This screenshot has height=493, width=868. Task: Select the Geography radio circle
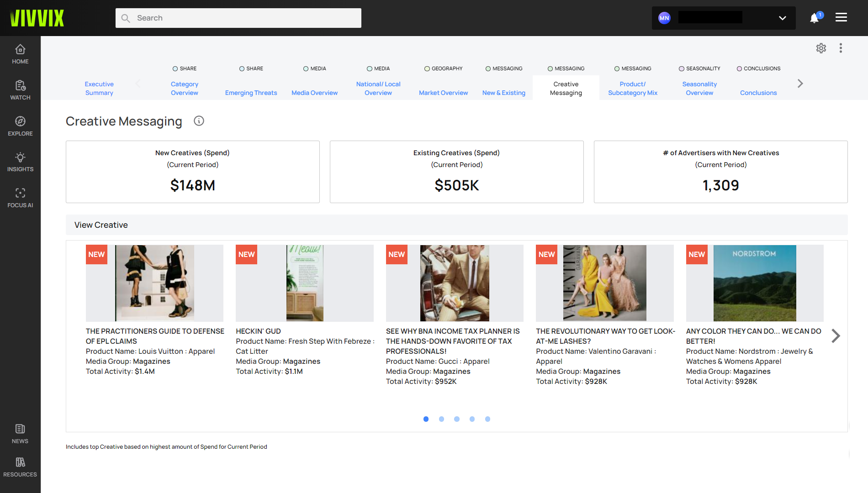click(x=427, y=69)
